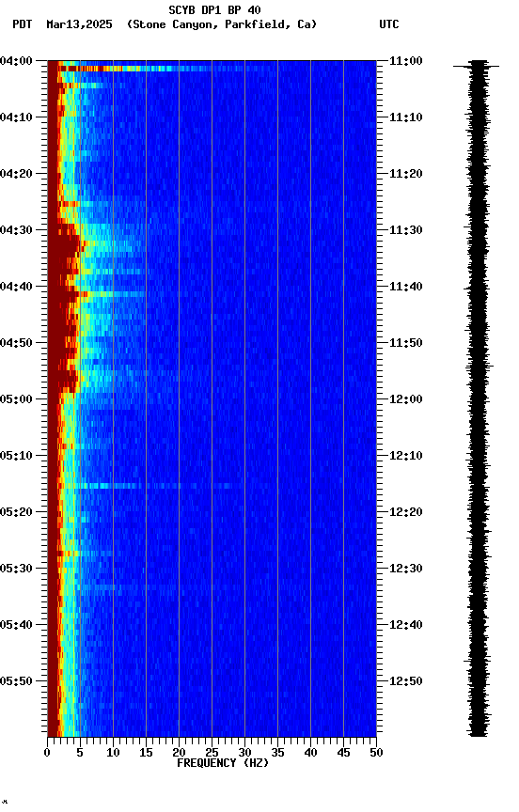Image resolution: width=519 pixels, height=812 pixels.
Task: Click the 05:30 PDT time label
Action: (x=16, y=569)
